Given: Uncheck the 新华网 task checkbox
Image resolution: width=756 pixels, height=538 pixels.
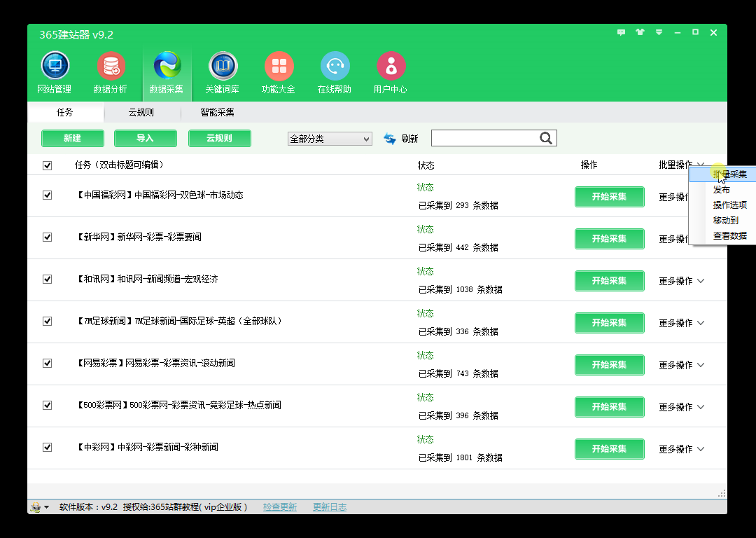Looking at the screenshot, I should [48, 237].
